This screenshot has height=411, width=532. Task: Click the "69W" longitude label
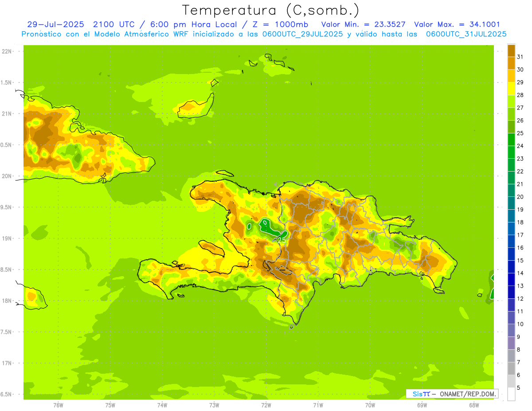coord(422,405)
